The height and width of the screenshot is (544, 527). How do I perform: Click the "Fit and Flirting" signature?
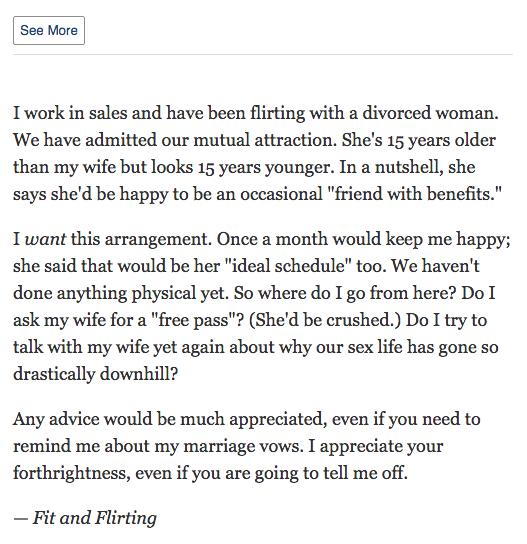click(94, 518)
